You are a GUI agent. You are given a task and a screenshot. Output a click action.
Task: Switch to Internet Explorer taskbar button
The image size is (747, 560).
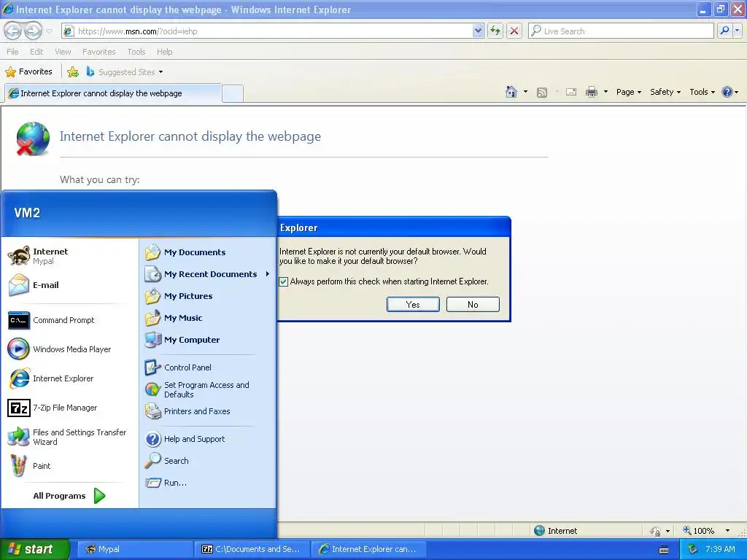click(x=368, y=549)
